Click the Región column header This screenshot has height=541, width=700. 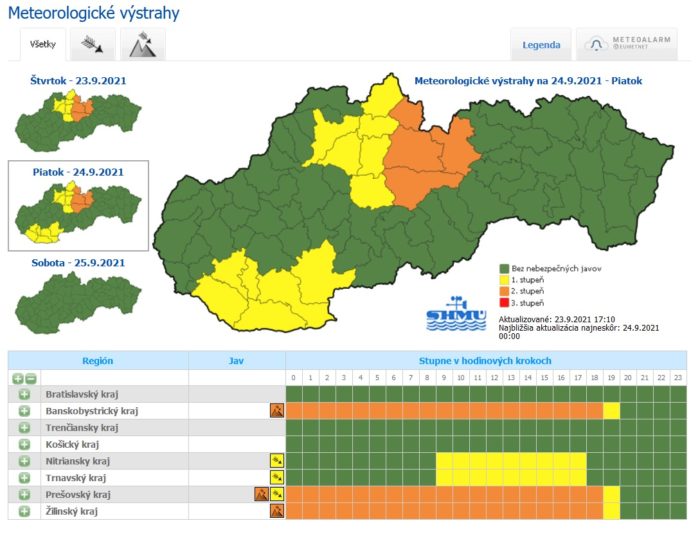(97, 360)
